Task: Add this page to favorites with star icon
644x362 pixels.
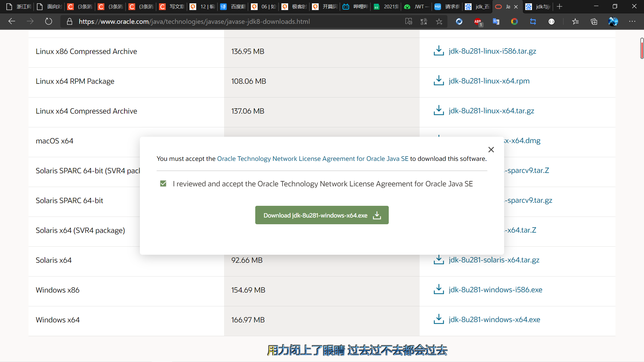Action: point(439,22)
